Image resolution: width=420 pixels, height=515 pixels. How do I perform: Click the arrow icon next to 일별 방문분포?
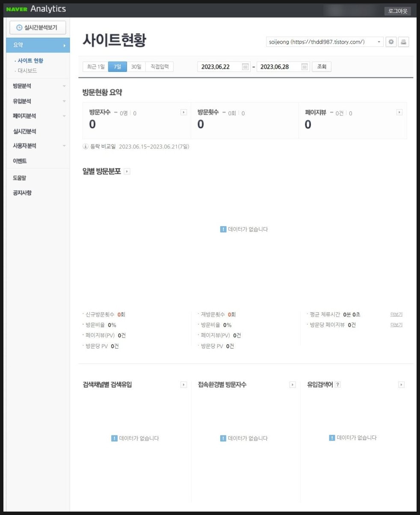coord(127,172)
